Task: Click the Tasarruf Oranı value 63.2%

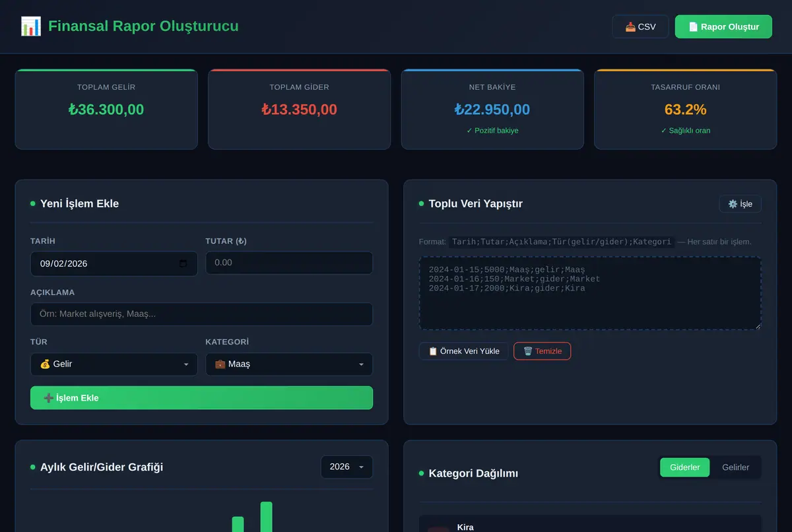Action: [x=686, y=110]
